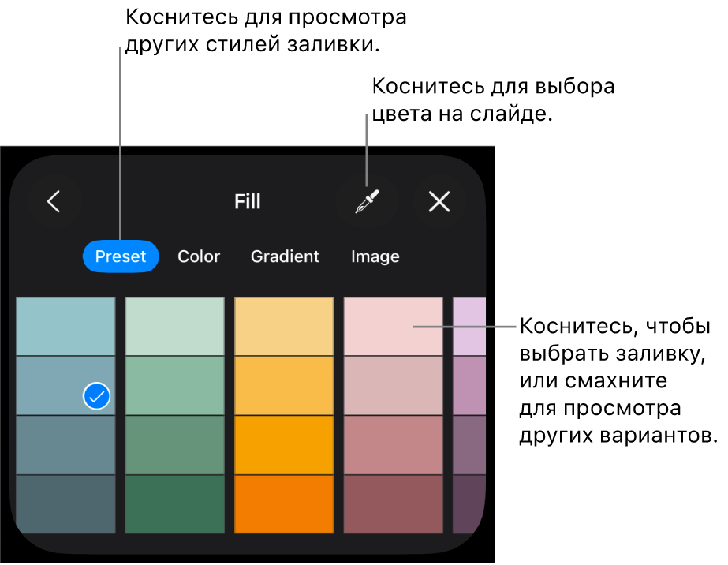Viewport: 728px width, 565px height.
Task: Select the light lavender purple swatch
Action: [x=469, y=326]
